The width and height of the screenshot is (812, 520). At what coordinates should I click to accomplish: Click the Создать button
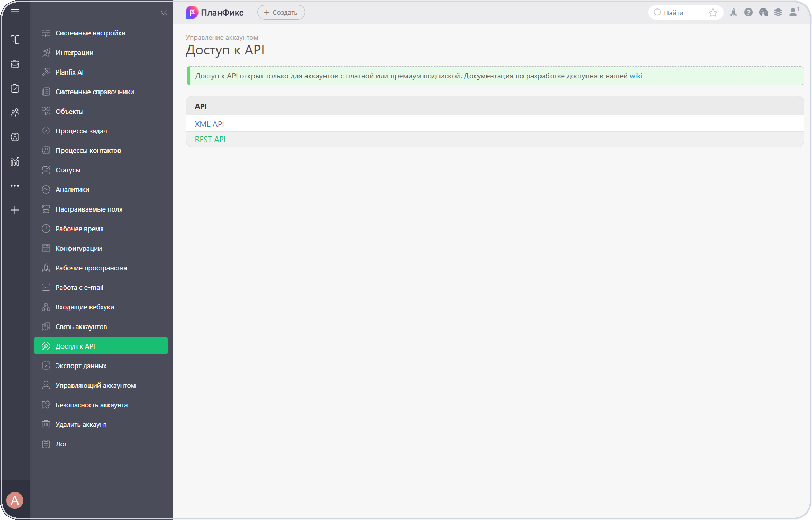[x=281, y=12]
